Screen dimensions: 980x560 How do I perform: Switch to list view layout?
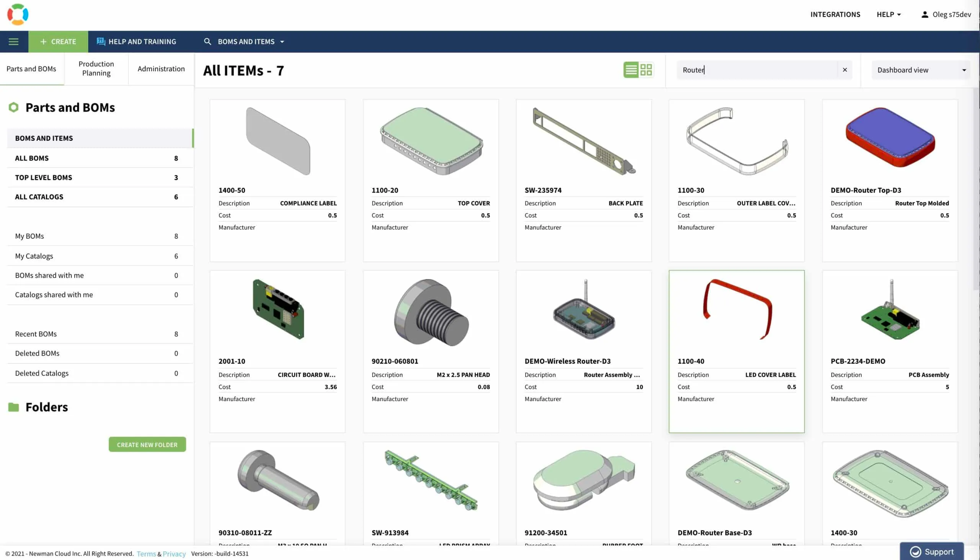[x=631, y=70]
